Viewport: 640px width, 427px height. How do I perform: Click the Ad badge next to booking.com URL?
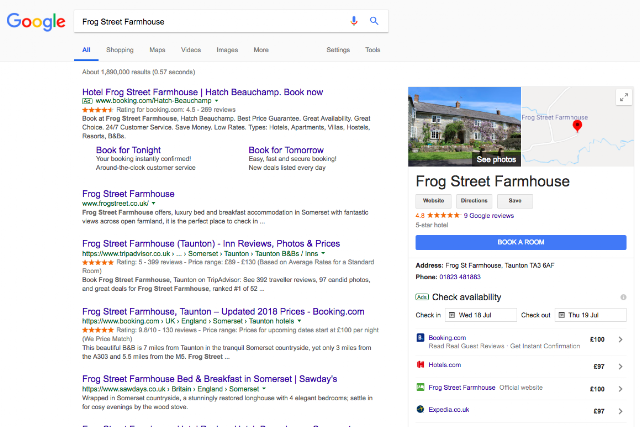click(87, 101)
